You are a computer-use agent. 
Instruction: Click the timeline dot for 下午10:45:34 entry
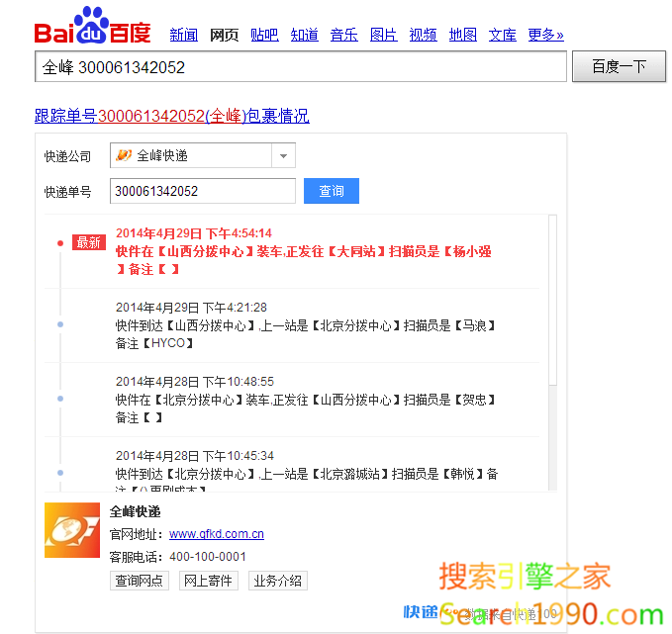[x=60, y=473]
